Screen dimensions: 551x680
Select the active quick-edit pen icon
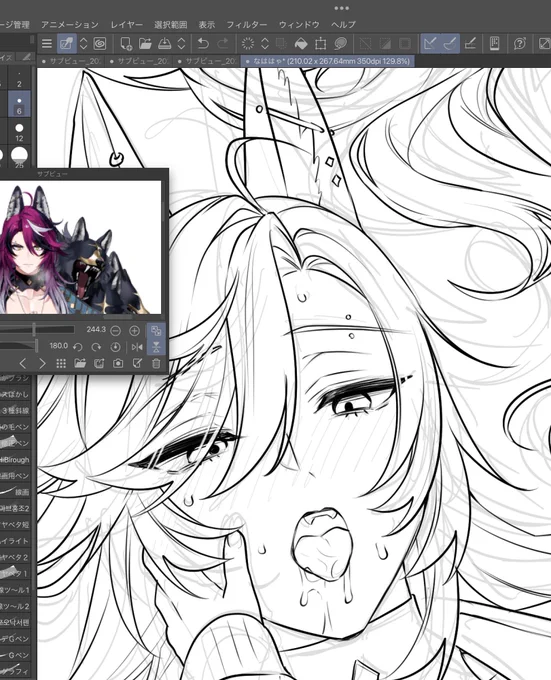click(66, 43)
